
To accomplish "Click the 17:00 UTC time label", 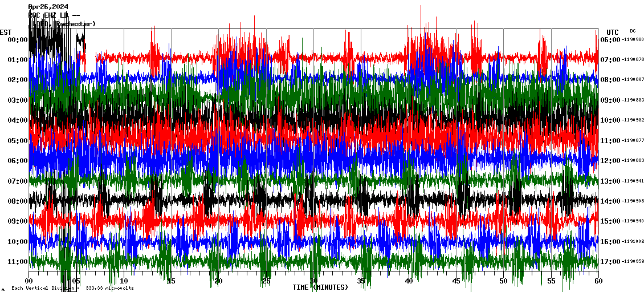I will [x=610, y=262].
